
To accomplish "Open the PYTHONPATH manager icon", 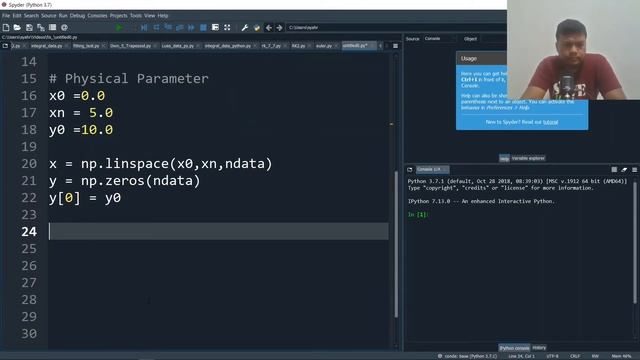I will point(256,28).
